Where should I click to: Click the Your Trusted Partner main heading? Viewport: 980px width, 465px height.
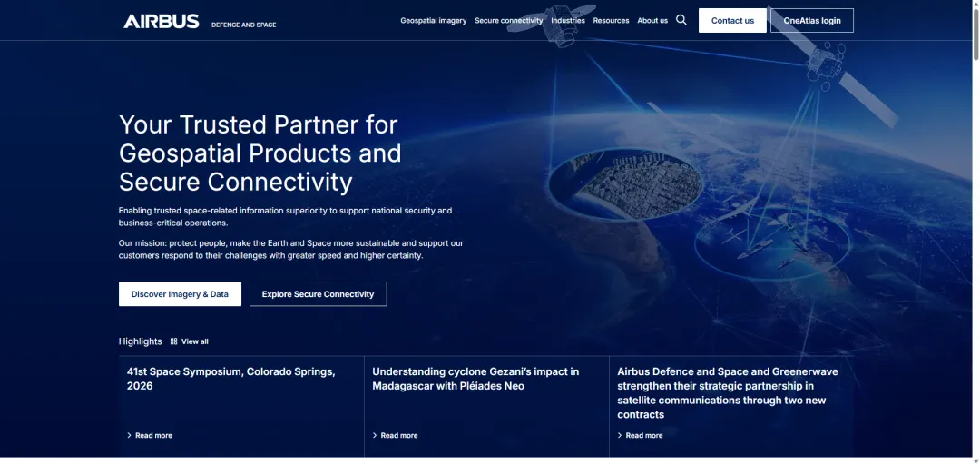[x=260, y=153]
